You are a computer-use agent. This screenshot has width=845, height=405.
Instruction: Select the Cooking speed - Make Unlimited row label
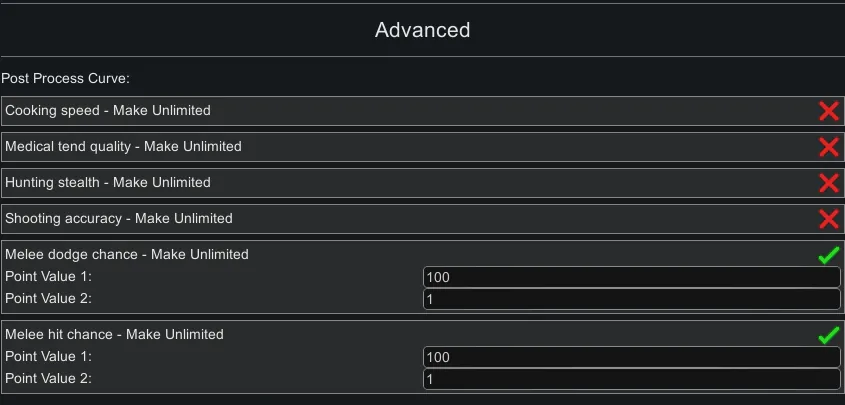point(108,110)
